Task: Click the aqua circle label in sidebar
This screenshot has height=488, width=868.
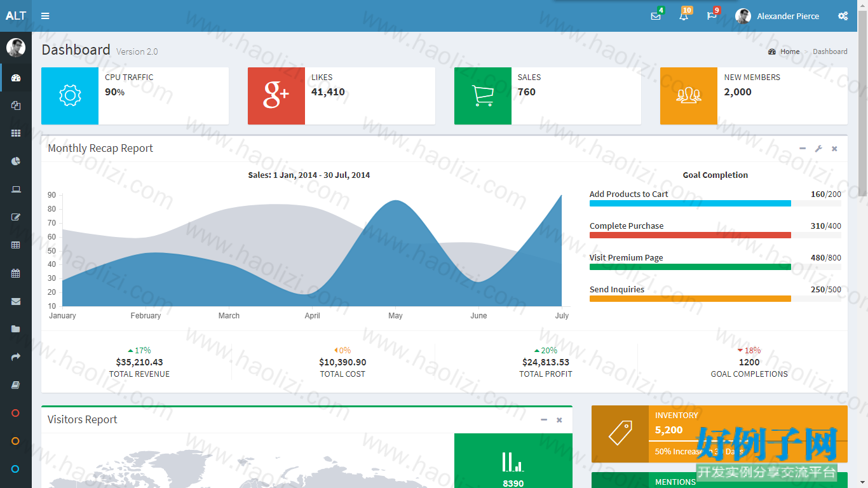Action: tap(16, 469)
